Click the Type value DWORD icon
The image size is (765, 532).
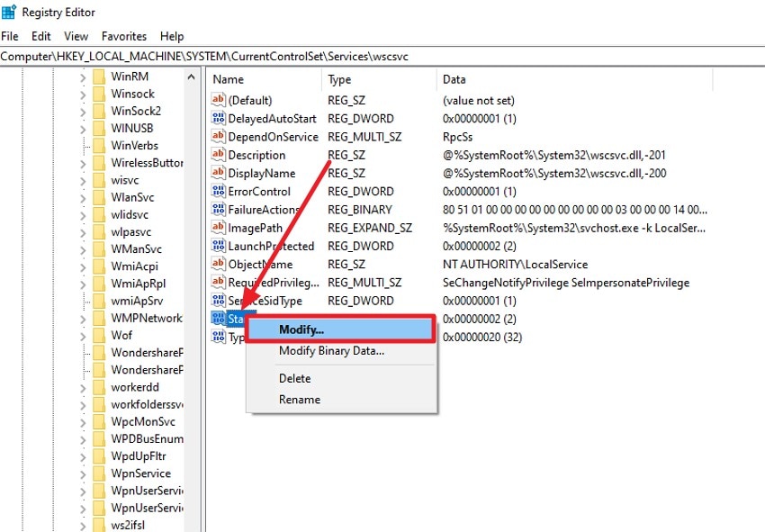218,337
